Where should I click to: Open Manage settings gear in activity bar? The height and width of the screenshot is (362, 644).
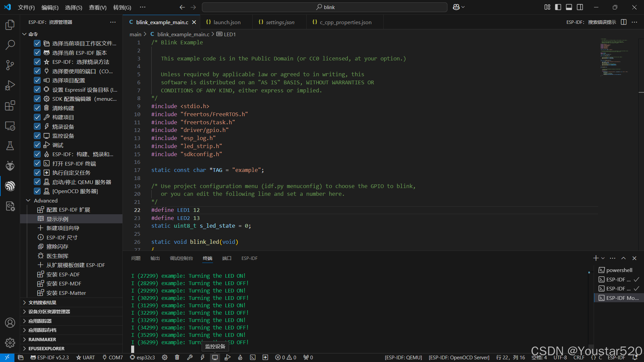point(10,343)
